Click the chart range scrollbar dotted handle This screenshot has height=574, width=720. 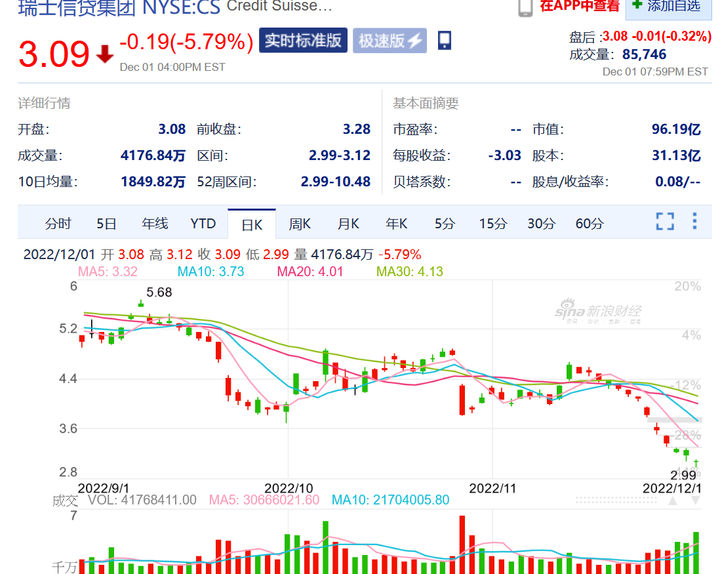(615, 500)
